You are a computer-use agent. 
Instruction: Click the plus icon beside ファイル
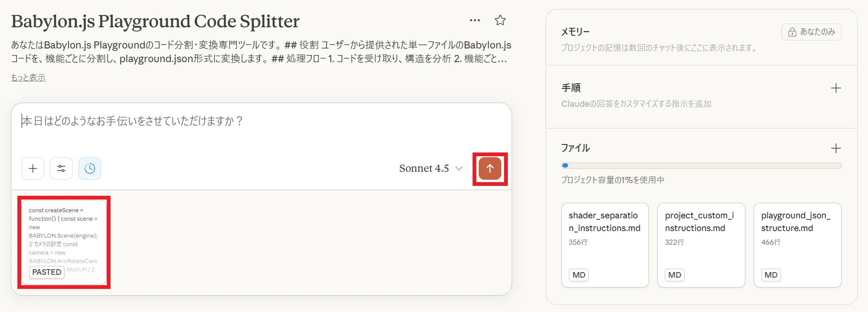pos(836,148)
